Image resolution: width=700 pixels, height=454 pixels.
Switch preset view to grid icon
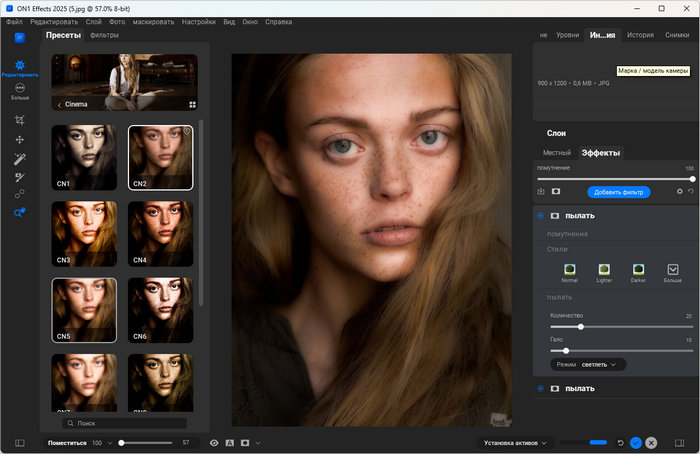coord(192,104)
